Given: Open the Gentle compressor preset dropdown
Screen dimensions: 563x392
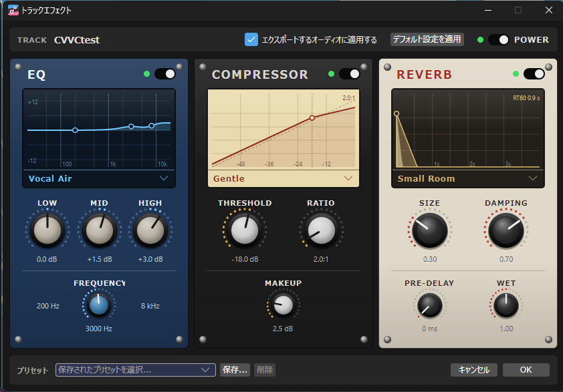Looking at the screenshot, I should point(284,178).
